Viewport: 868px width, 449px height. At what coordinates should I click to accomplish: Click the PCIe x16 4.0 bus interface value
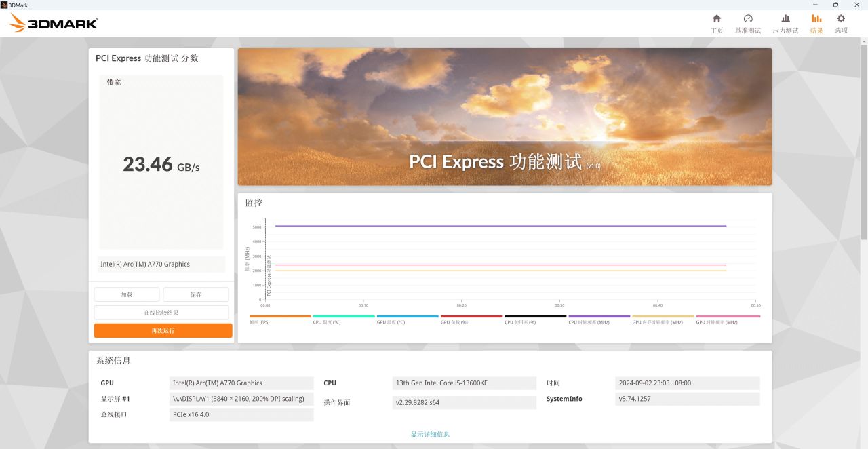click(x=241, y=414)
